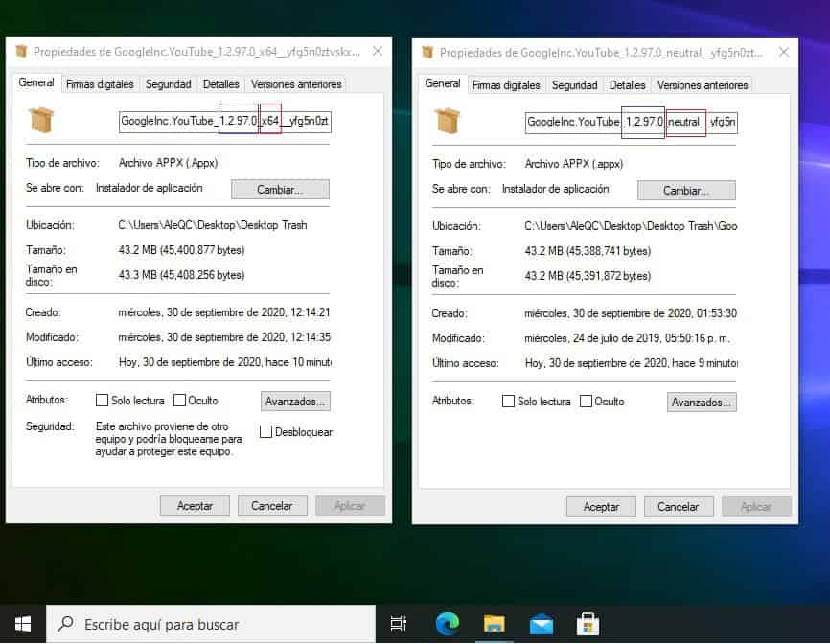Open the Windows Start menu

23,625
